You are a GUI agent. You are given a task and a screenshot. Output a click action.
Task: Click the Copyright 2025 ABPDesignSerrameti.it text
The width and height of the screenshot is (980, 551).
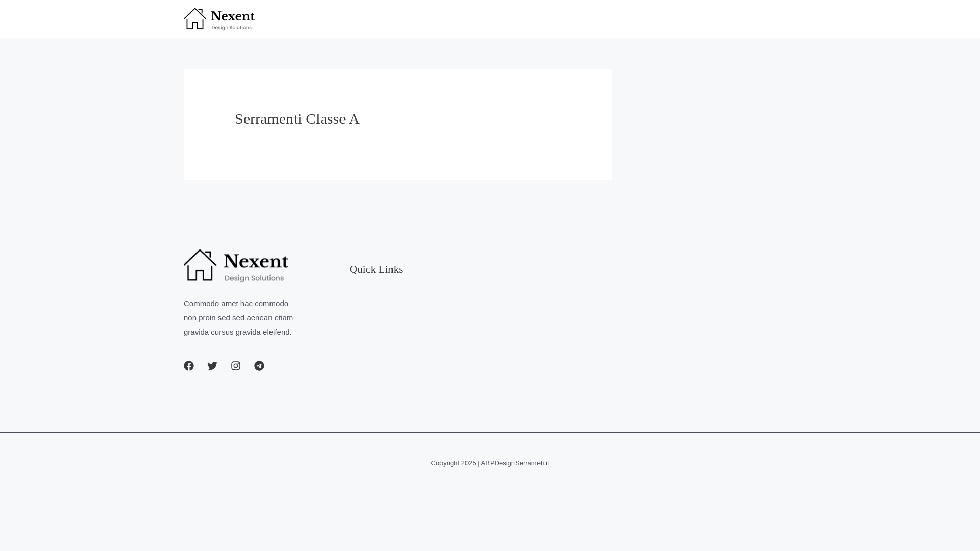click(x=490, y=463)
